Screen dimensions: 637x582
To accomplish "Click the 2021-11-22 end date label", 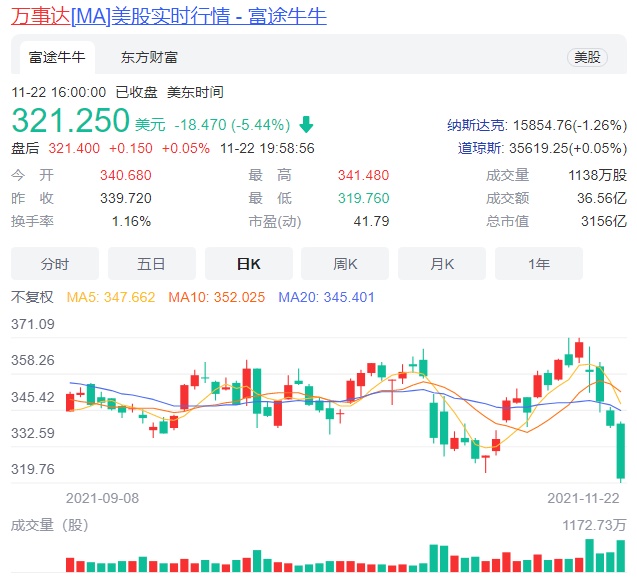I will [x=583, y=498].
